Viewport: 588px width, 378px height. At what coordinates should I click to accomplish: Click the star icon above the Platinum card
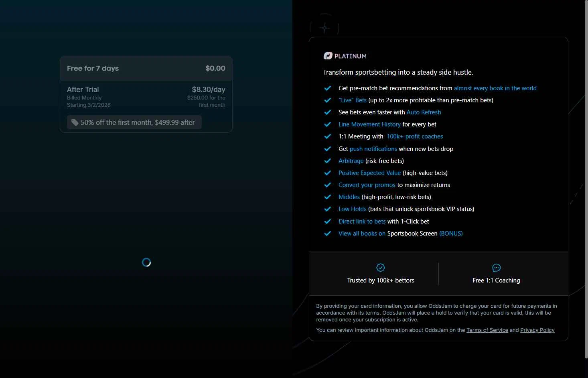(x=324, y=28)
